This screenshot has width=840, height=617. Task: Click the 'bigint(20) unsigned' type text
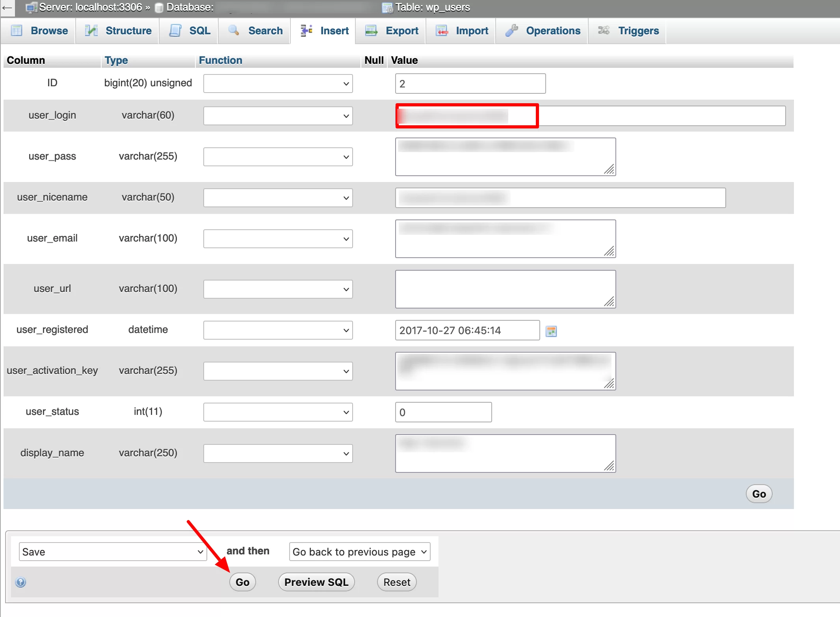pos(148,83)
